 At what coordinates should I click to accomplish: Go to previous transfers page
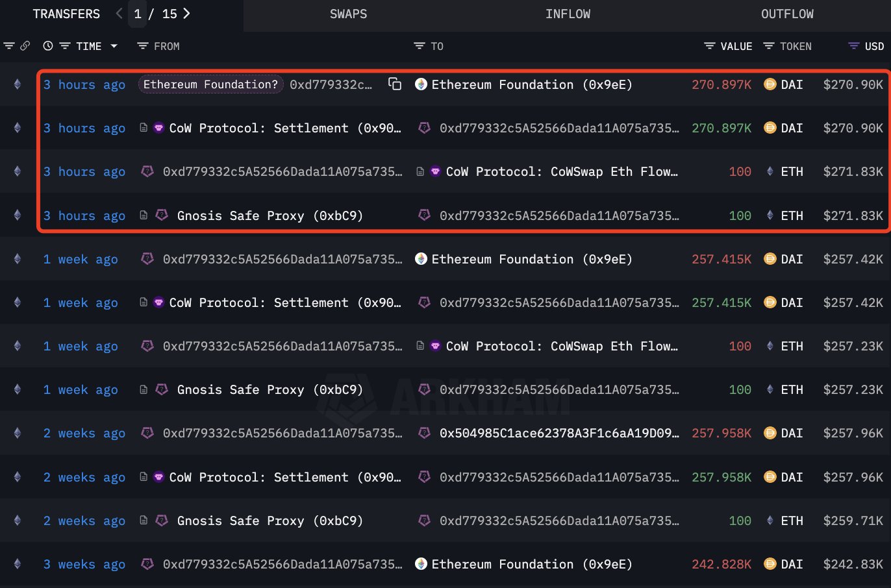coord(119,14)
